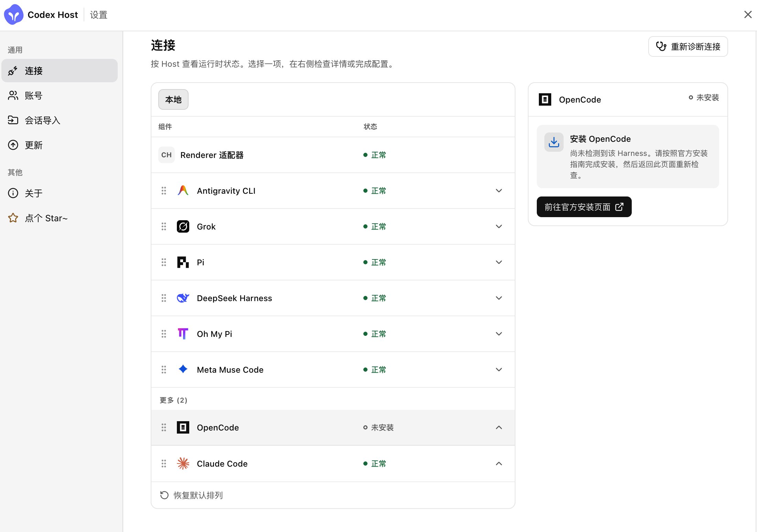Image resolution: width=757 pixels, height=532 pixels.
Task: Click the Codex Host logo icon
Action: click(14, 14)
